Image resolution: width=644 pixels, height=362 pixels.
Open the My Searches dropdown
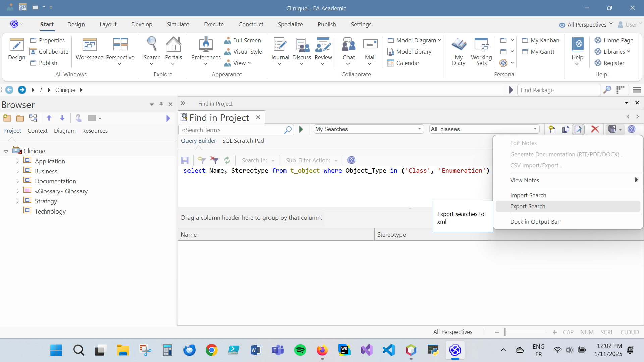click(x=419, y=129)
